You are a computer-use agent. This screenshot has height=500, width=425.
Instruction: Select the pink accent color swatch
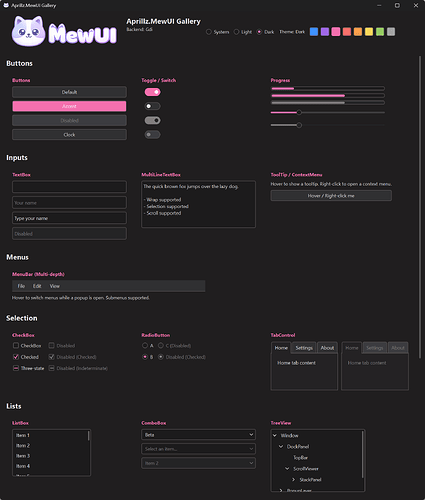[x=336, y=32]
